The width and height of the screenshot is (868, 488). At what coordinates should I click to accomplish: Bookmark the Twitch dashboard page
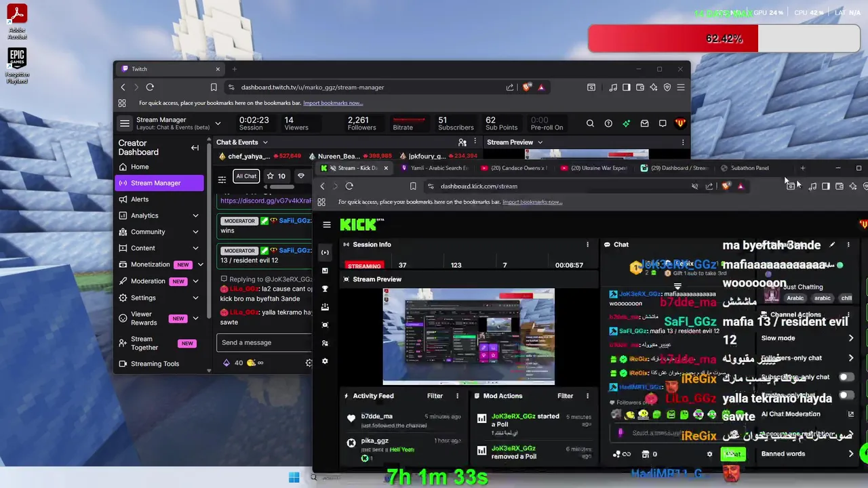(x=214, y=87)
